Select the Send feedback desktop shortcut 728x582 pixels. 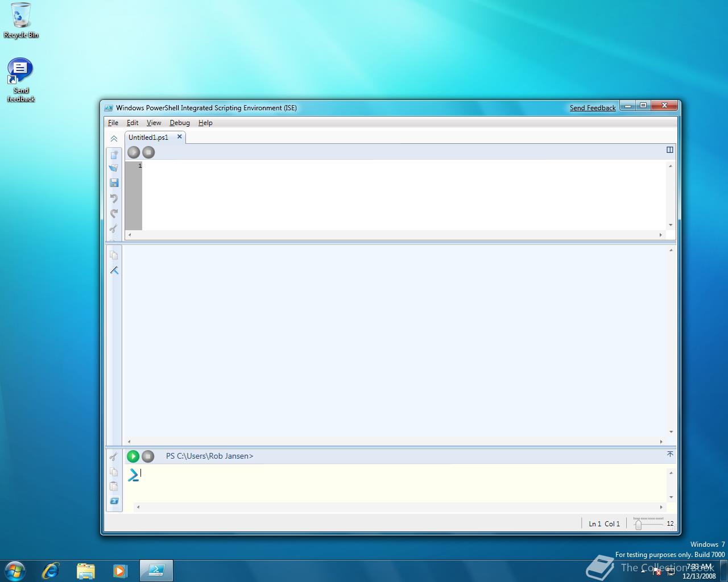[x=21, y=80]
